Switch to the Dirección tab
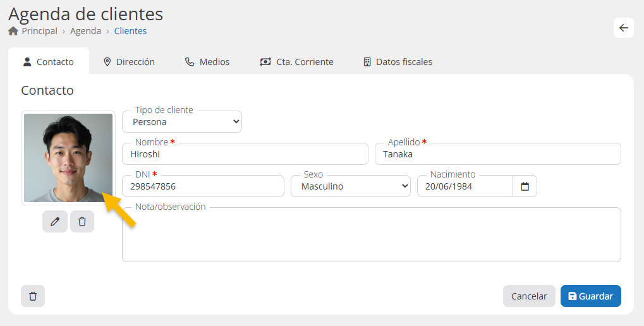644x326 pixels. (x=129, y=62)
